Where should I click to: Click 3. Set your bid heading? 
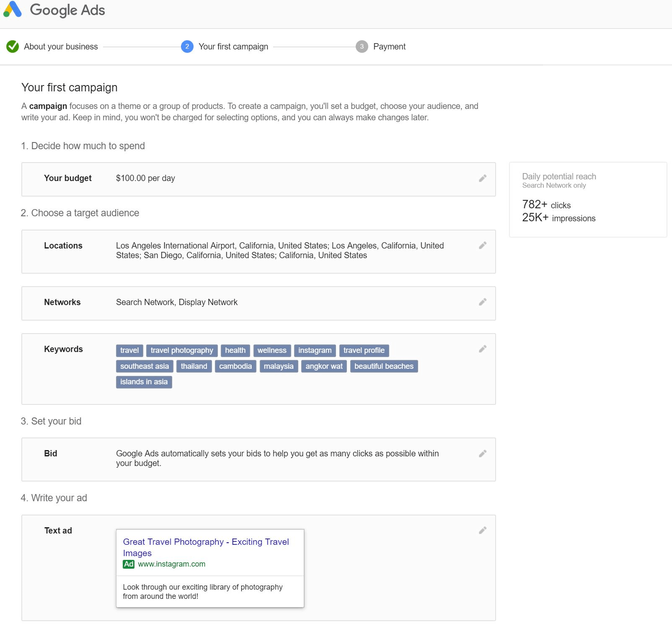tap(51, 421)
